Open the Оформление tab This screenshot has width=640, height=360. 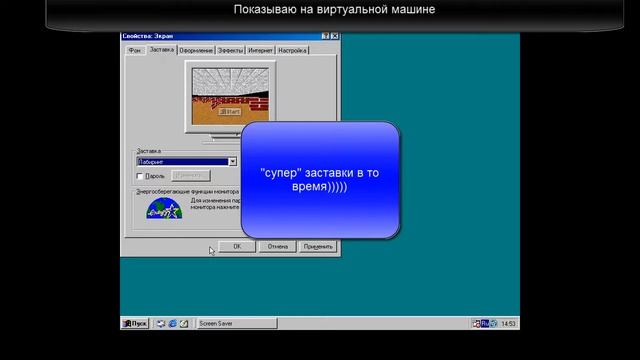[196, 50]
